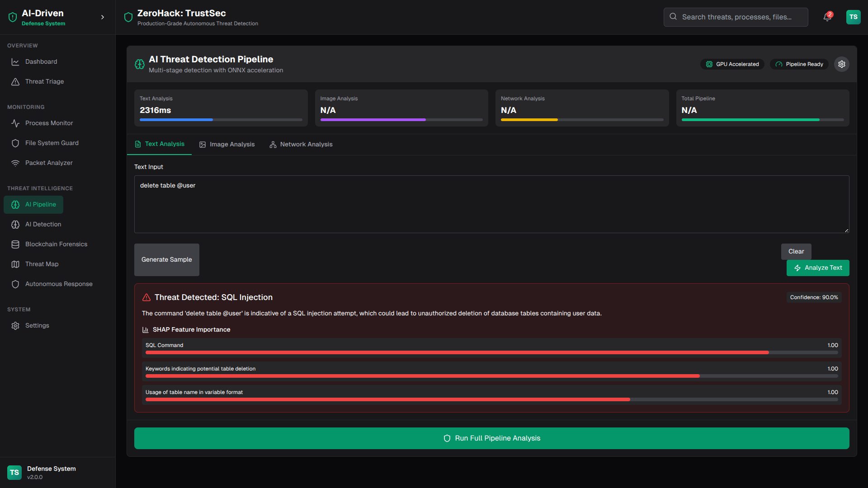Open File System Guard from the sidebar
Image resolution: width=868 pixels, height=488 pixels.
[x=52, y=143]
